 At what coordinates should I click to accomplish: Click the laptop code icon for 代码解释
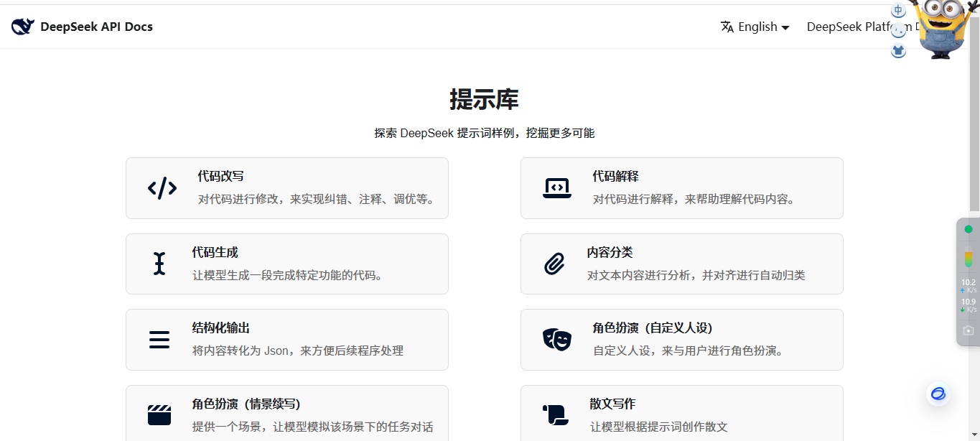click(x=557, y=188)
